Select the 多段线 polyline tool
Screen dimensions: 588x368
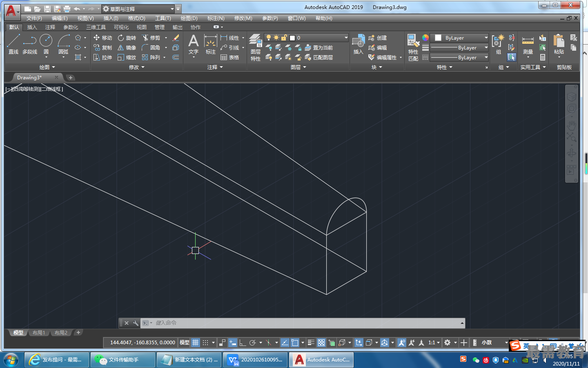coord(30,44)
